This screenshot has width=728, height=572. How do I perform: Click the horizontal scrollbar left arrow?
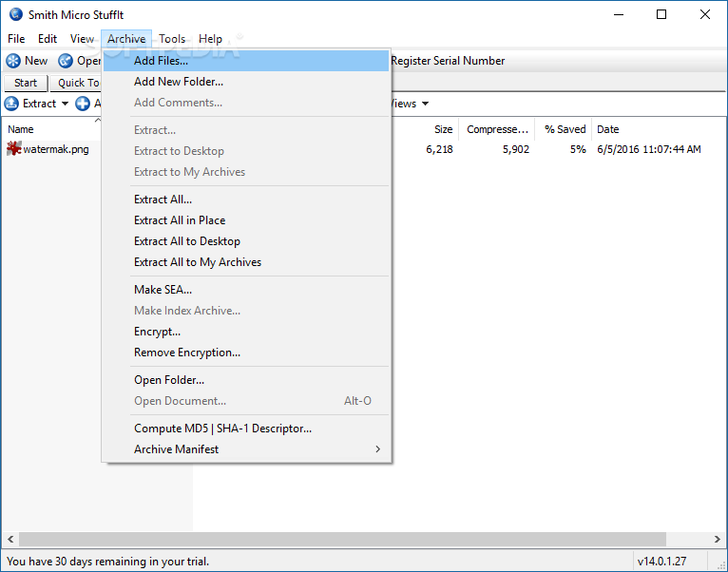tap(10, 539)
